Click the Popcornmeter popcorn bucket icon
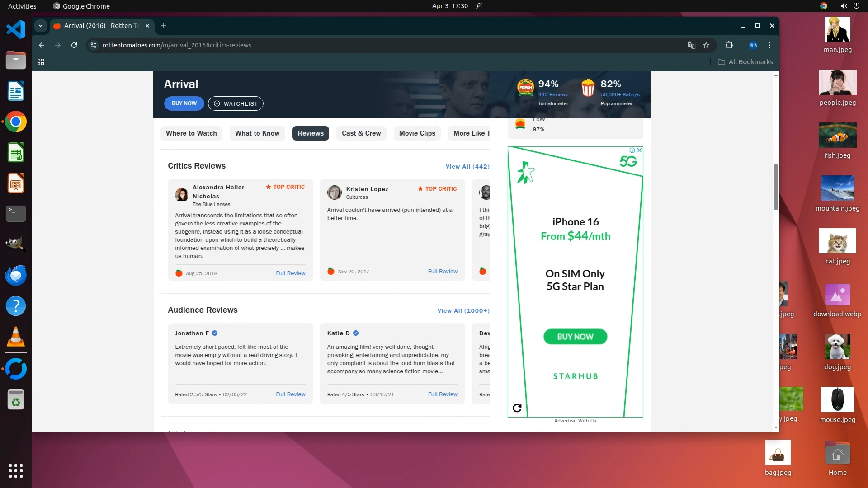The width and height of the screenshot is (868, 488). (x=588, y=88)
